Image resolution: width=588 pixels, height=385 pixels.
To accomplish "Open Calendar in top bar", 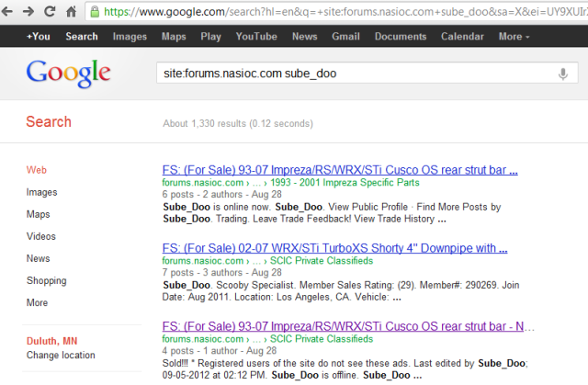I will click(462, 37).
